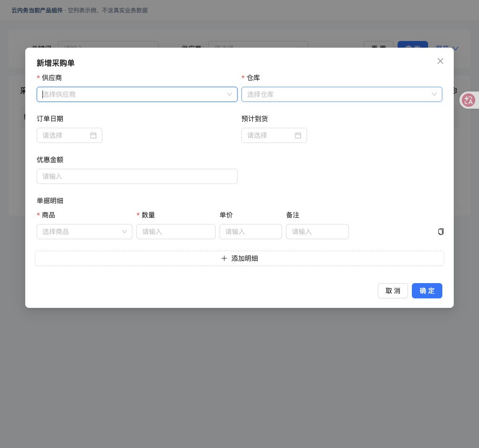479x448 pixels.
Task: Focus the 优惠金额 input field
Action: pos(137,176)
